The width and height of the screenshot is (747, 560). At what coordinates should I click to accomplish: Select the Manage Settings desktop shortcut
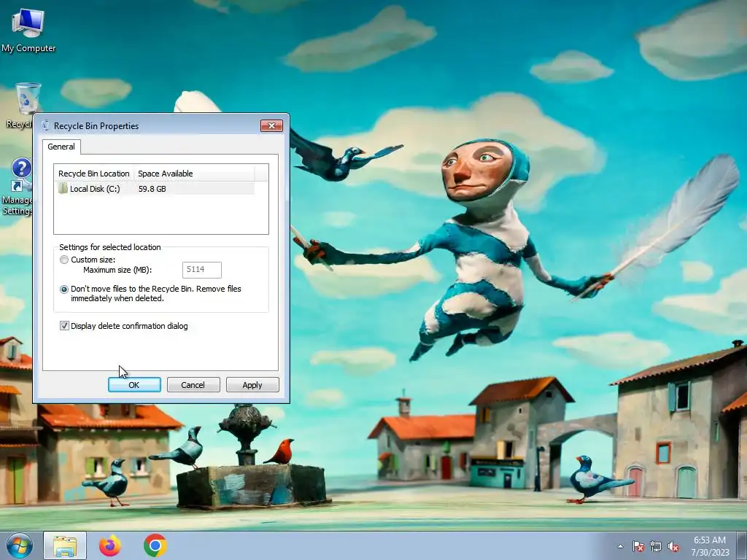pyautogui.click(x=18, y=187)
